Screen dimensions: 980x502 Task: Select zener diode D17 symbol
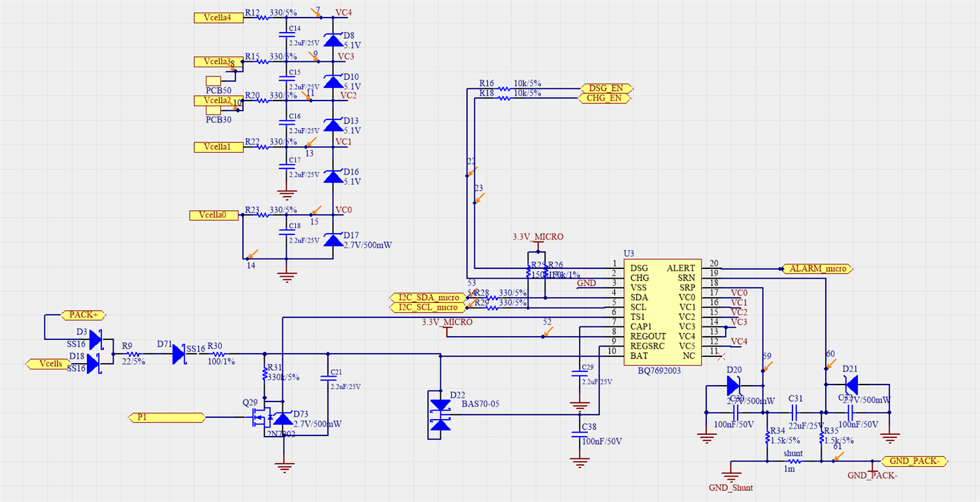[x=333, y=240]
